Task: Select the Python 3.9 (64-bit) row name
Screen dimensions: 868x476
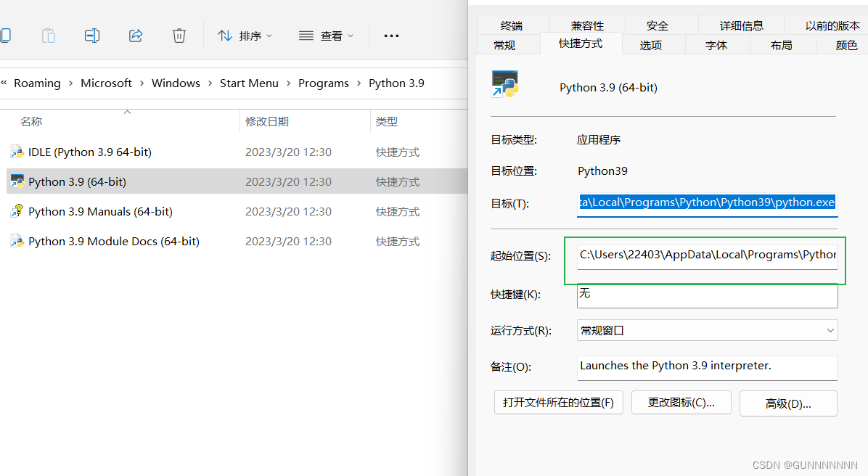Action: click(x=77, y=182)
